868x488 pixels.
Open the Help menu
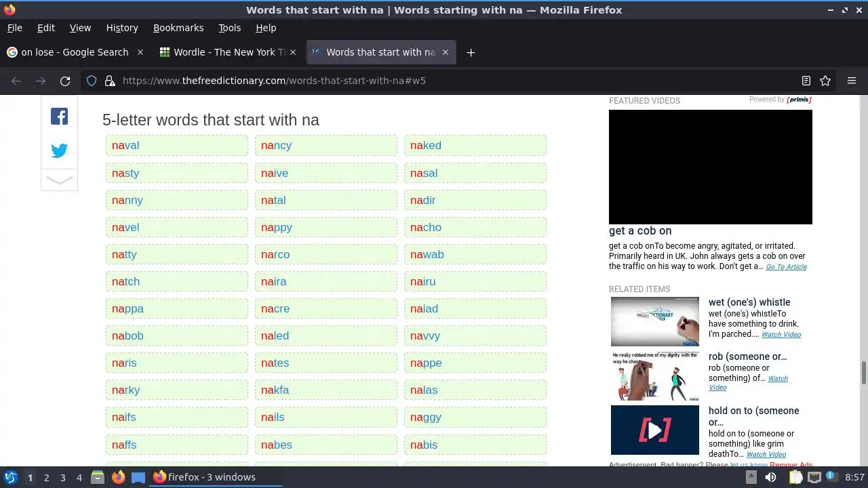pyautogui.click(x=266, y=28)
